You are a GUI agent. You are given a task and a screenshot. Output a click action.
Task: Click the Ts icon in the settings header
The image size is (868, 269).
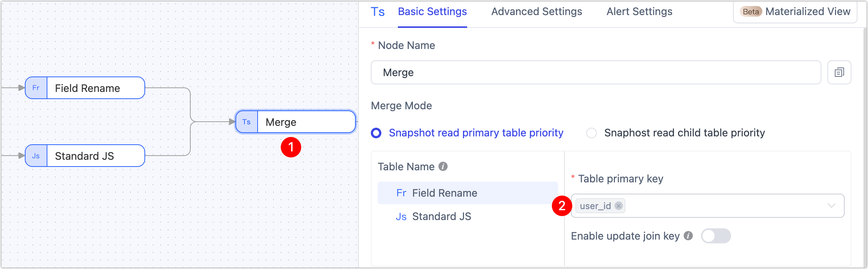click(378, 12)
